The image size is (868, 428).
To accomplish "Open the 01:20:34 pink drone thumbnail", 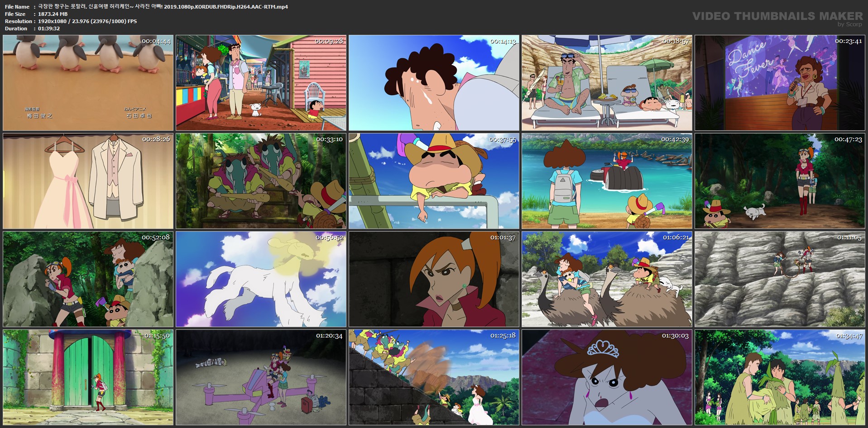I will click(x=261, y=377).
